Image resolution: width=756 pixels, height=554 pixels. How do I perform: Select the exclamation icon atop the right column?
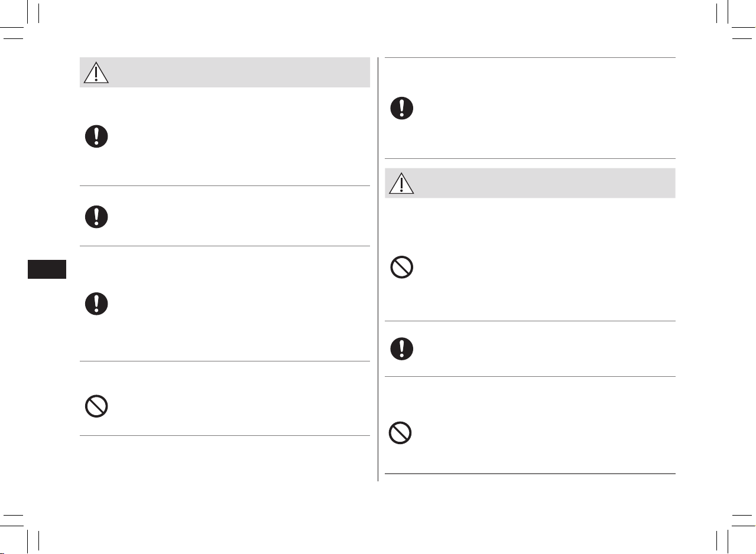tap(402, 109)
